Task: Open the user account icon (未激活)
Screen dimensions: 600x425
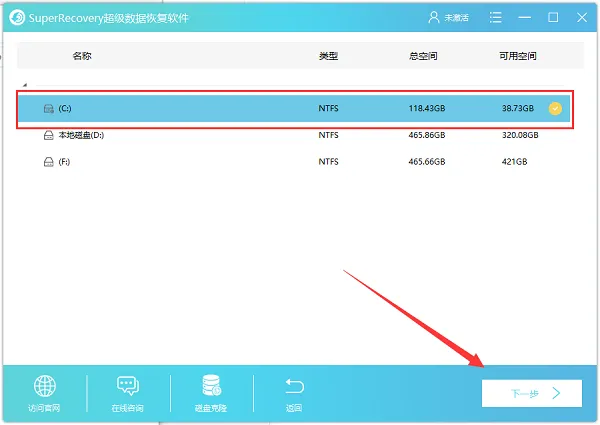Action: 434,17
